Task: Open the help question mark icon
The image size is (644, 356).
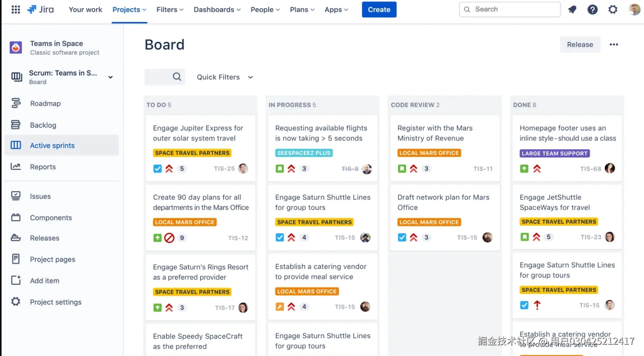Action: pos(592,9)
